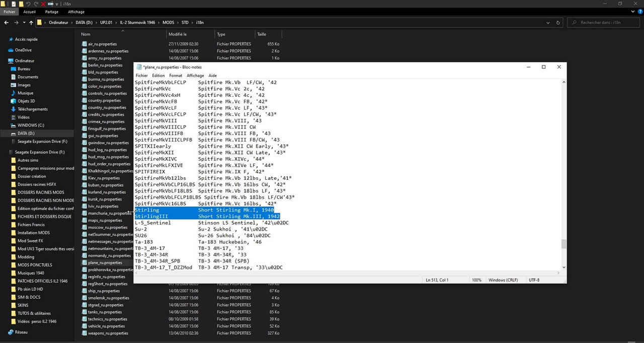Screen dimensions: 644x343
Task: Open OneDrive cloud in sidebar
Action: pos(10,50)
